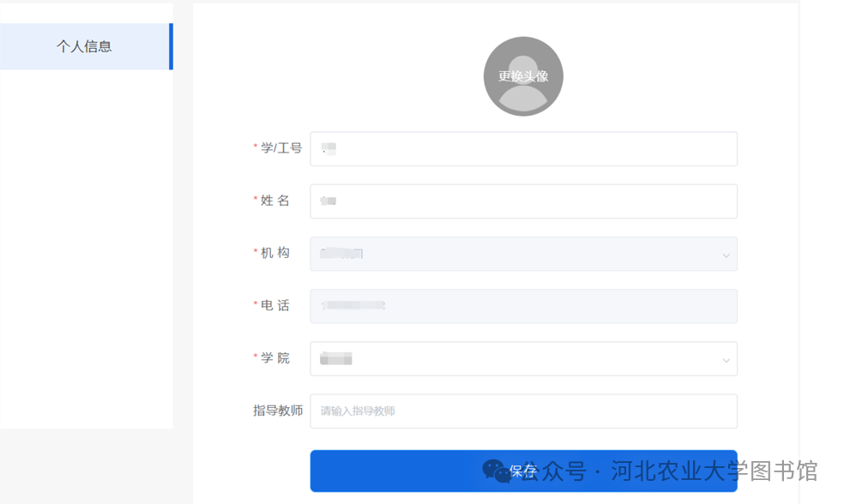The height and width of the screenshot is (504, 844).
Task: Click the 学院 field label
Action: pyautogui.click(x=275, y=357)
